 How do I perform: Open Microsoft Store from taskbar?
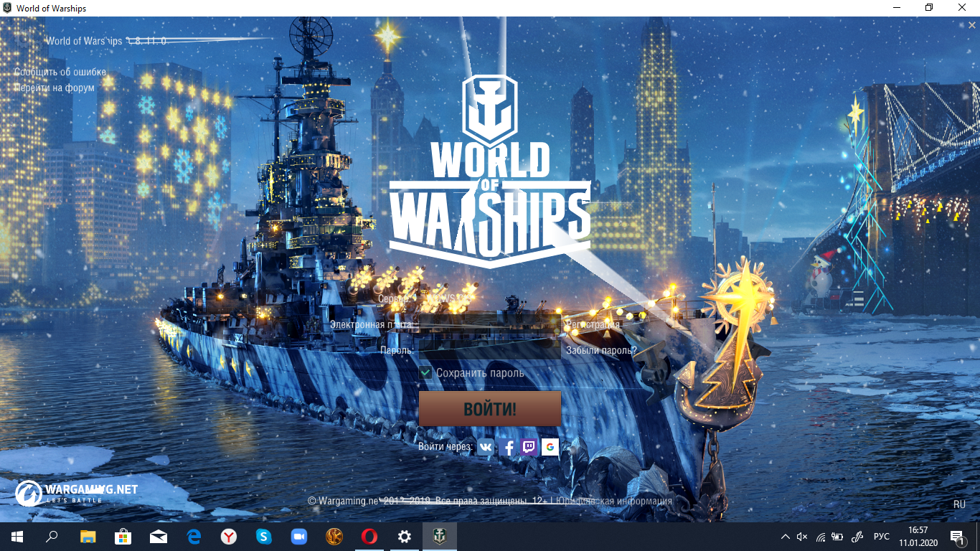(123, 537)
